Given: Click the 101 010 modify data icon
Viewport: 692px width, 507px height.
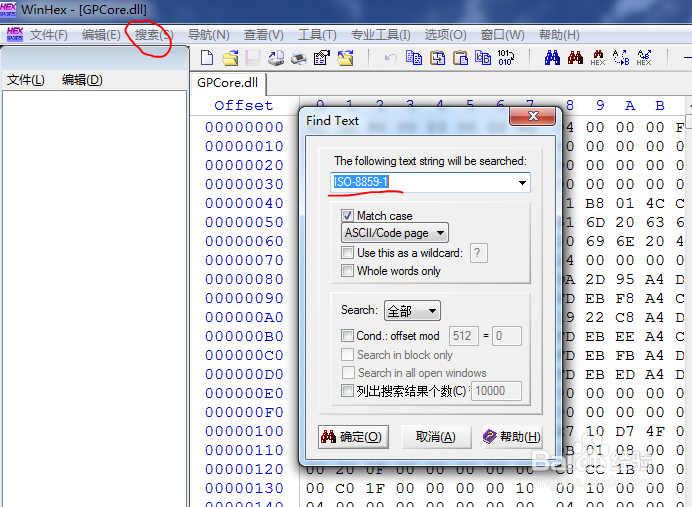Looking at the screenshot, I should coord(506,58).
